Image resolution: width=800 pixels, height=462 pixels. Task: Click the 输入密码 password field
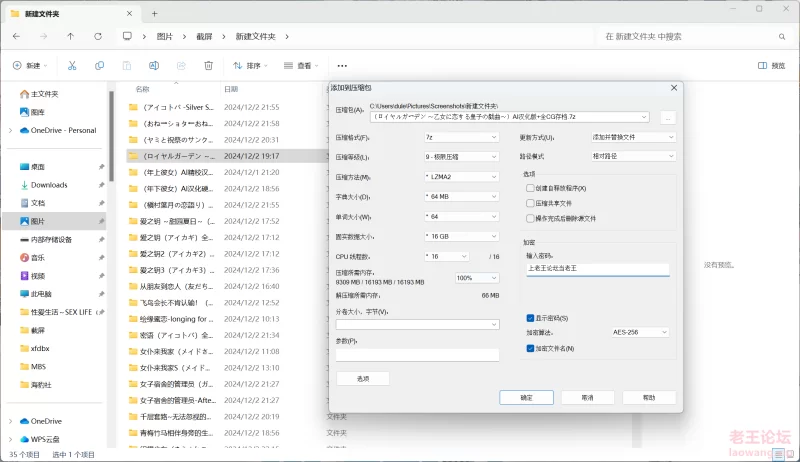597,268
